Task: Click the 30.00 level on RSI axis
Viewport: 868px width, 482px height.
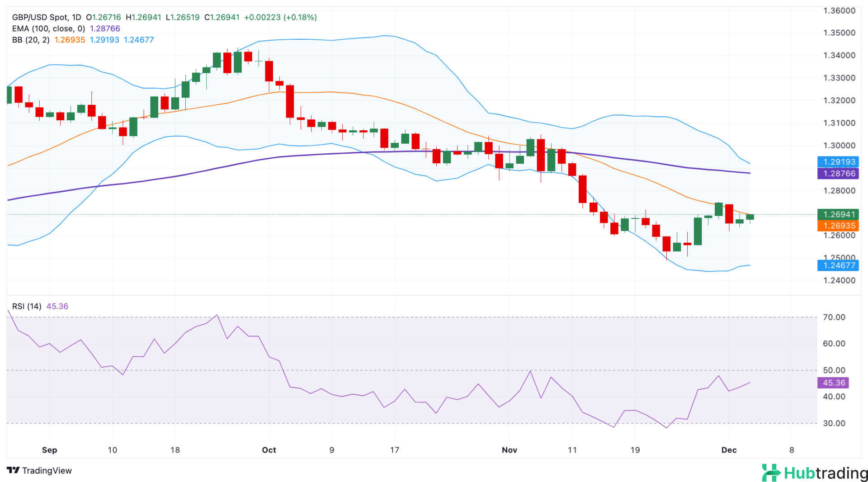Action: pos(834,423)
